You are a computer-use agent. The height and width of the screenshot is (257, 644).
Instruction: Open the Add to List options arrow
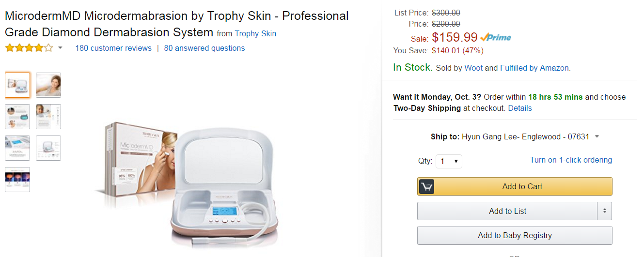604,211
